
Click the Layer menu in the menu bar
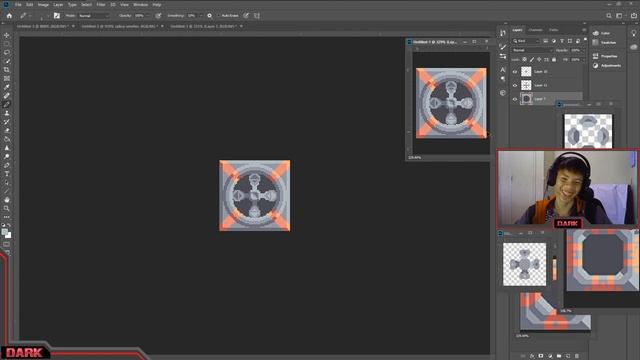click(58, 4)
